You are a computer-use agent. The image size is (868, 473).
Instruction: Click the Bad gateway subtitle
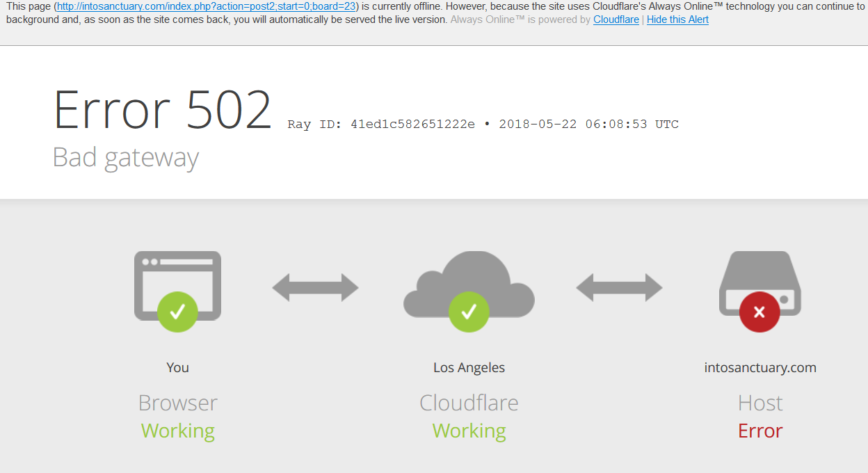click(126, 158)
